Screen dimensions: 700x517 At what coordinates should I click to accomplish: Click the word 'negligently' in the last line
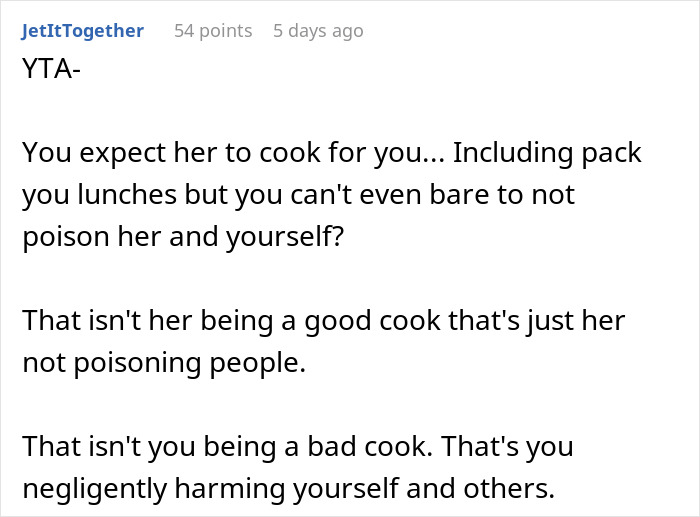coord(94,488)
